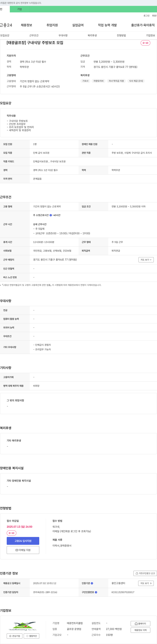The height and width of the screenshot is (644, 157).
Task: Click the 주 소정근로시간 help question-mark icon
Action: pos(51,215)
